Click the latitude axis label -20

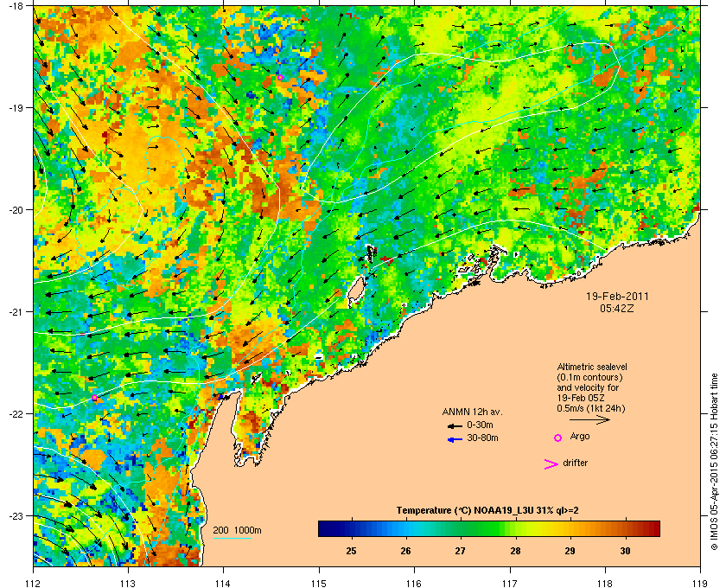point(16,209)
